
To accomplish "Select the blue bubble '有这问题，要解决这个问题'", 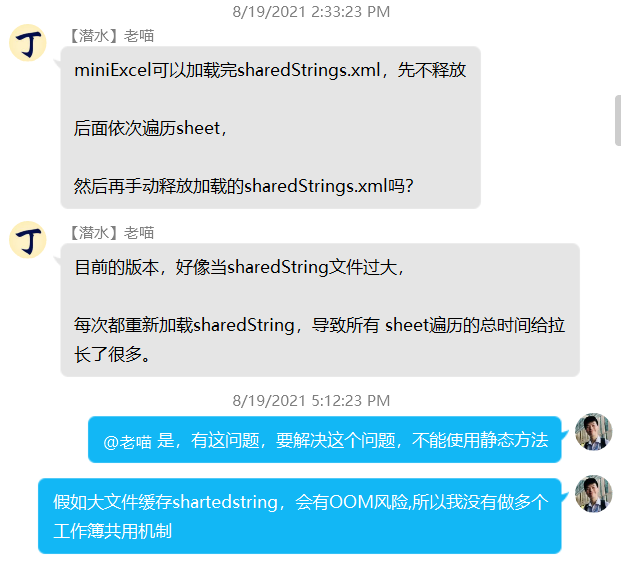I will pos(325,440).
